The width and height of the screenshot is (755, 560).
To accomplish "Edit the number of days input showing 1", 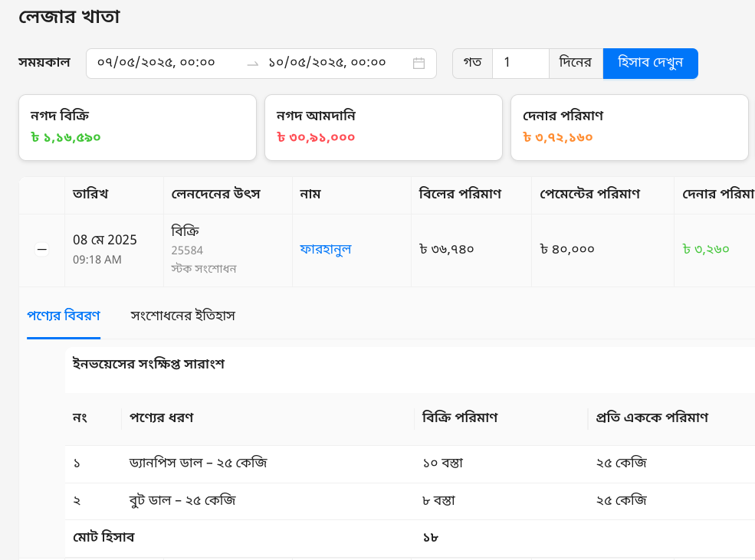I will [x=520, y=64].
